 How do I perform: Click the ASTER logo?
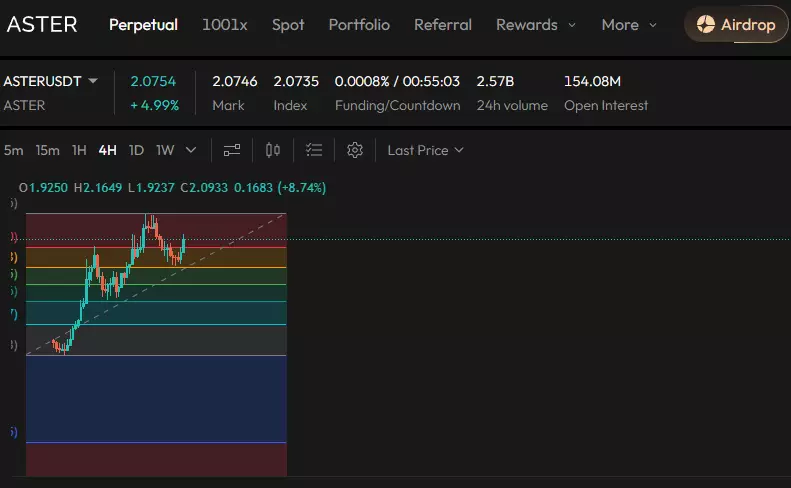point(42,25)
